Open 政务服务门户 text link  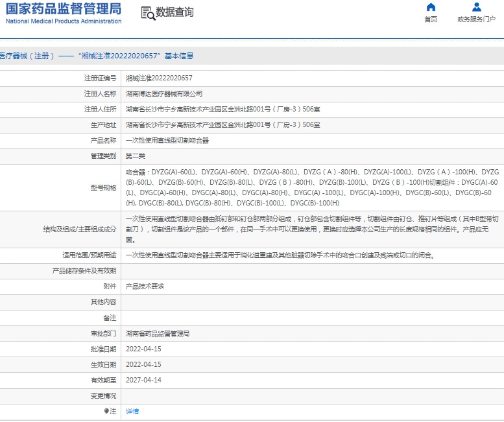pos(476,19)
